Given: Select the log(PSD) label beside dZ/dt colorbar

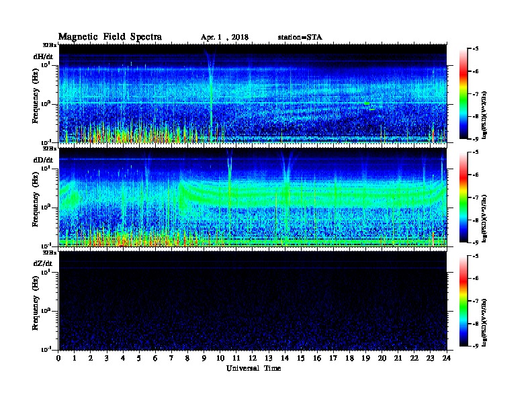Looking at the screenshot, I should (x=485, y=322).
